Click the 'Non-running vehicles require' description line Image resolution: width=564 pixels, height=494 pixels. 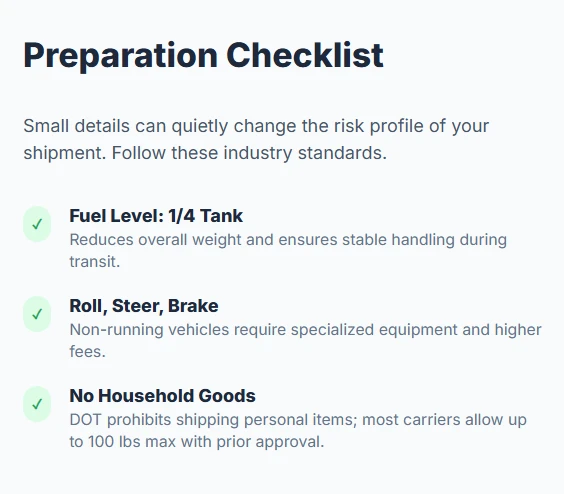coord(305,330)
